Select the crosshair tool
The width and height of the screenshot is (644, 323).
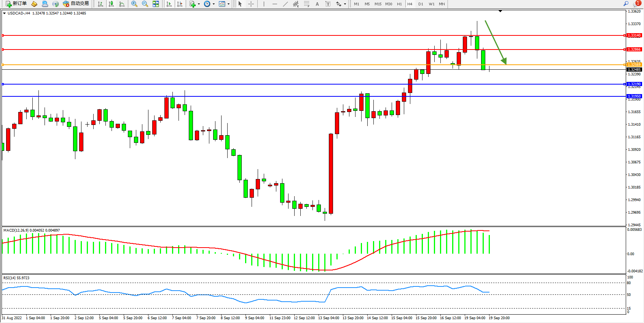(x=251, y=4)
